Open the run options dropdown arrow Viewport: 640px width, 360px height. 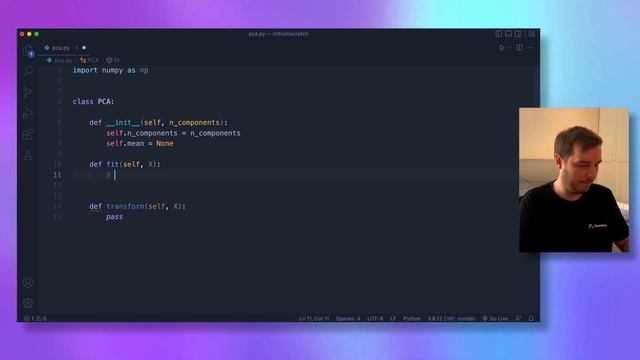click(x=509, y=48)
